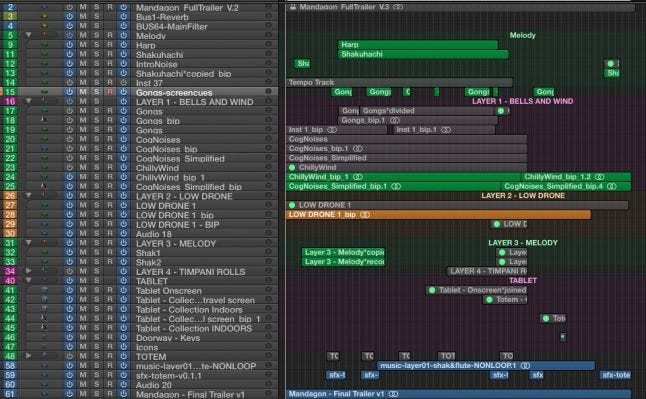Click the track icon on Audio 20
This screenshot has width=646, height=399.
coord(44,385)
